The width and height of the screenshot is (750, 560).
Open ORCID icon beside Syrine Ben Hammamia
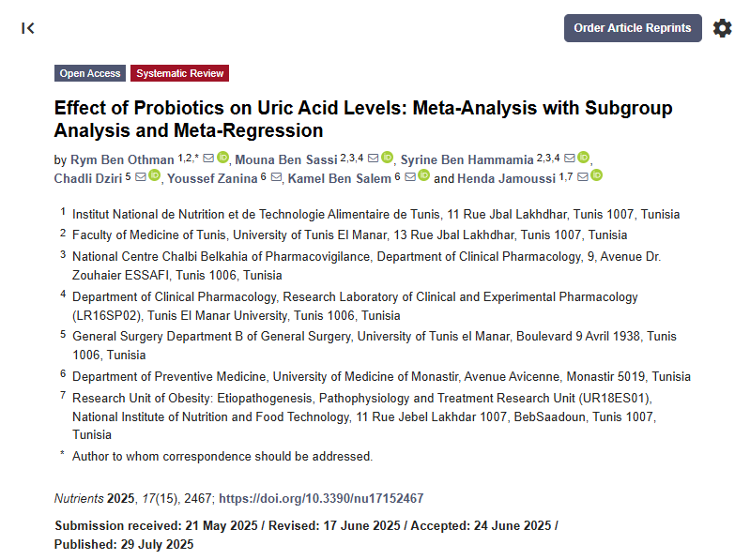tap(584, 158)
